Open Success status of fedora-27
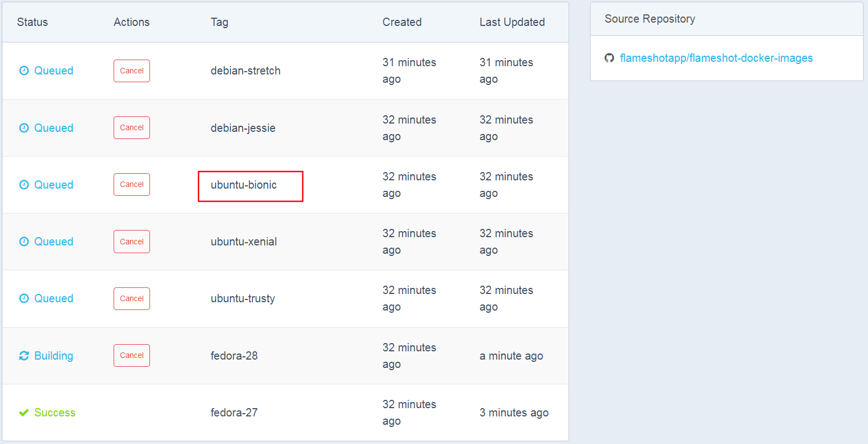This screenshot has height=444, width=868. pyautogui.click(x=55, y=413)
